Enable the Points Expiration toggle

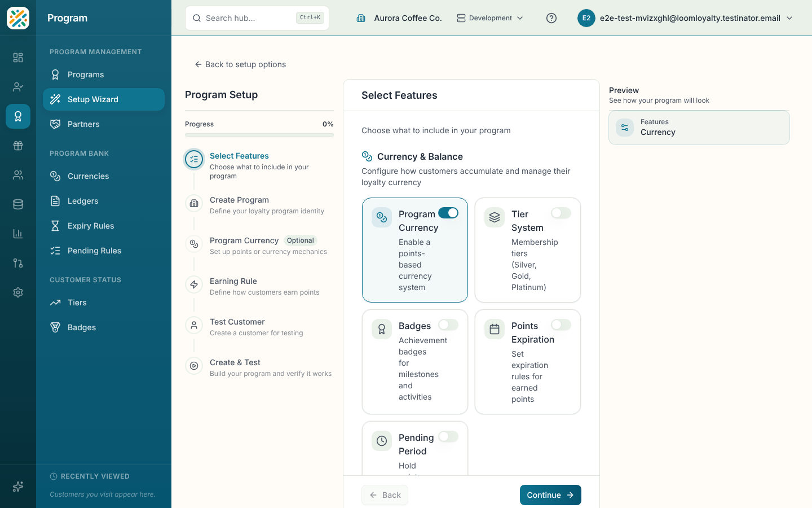coord(561,325)
